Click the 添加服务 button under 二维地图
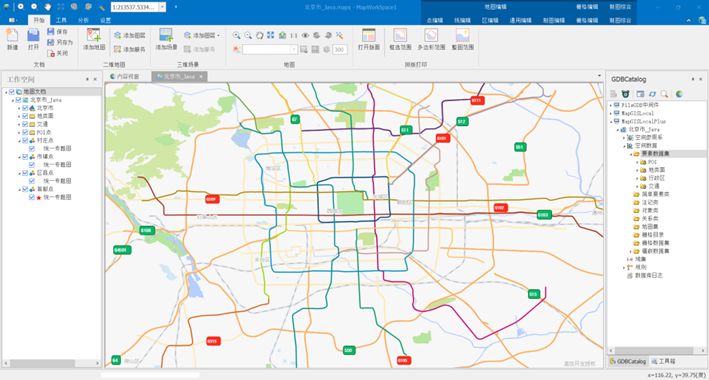Screen dimensions: 709x380 tap(130, 49)
